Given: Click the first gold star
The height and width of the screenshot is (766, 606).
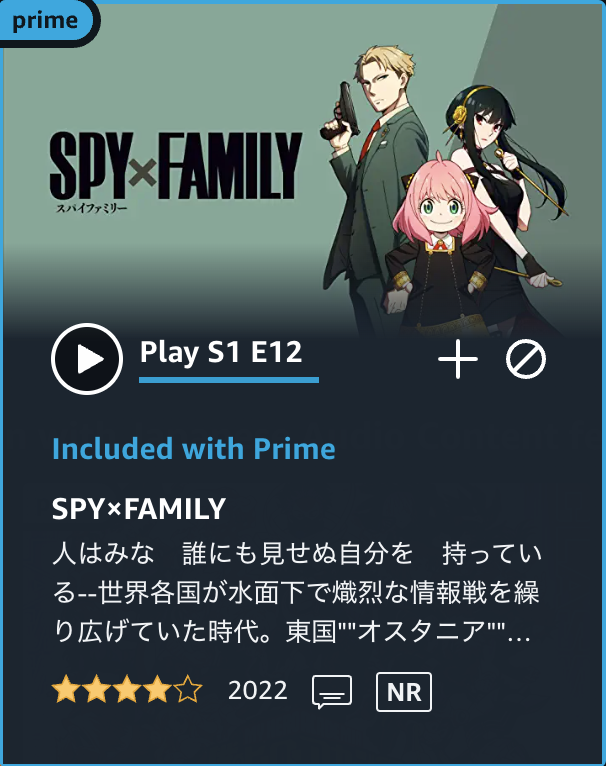Looking at the screenshot, I should click(x=65, y=689).
